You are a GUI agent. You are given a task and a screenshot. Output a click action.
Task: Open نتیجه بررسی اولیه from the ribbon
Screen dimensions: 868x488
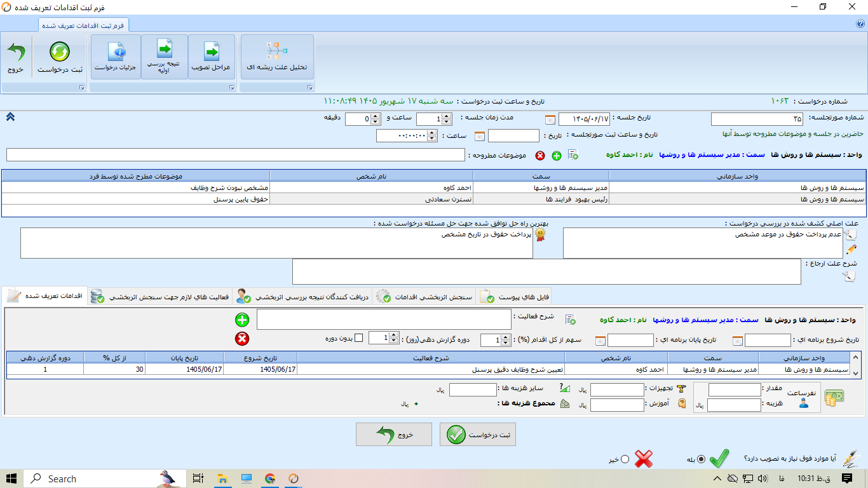click(165, 57)
